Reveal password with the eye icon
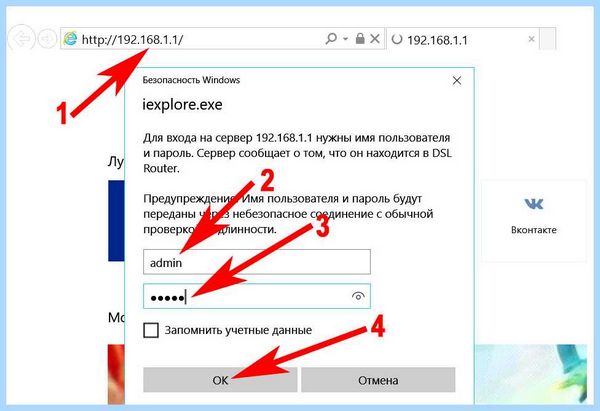 coord(358,296)
